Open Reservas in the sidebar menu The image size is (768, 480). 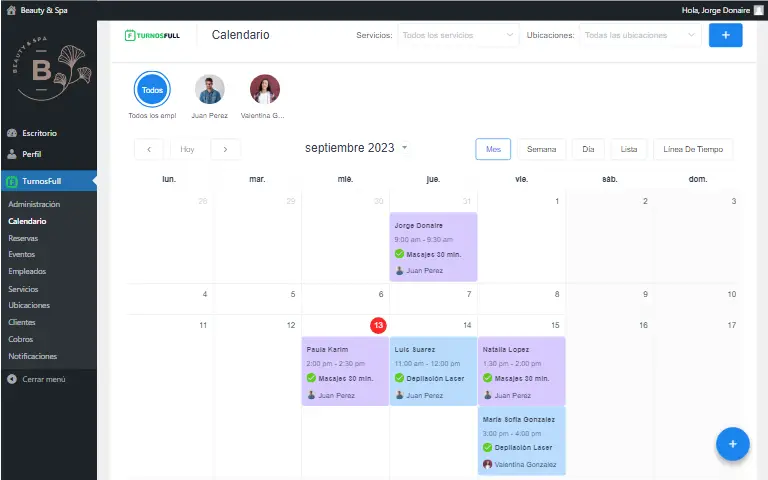coord(24,238)
